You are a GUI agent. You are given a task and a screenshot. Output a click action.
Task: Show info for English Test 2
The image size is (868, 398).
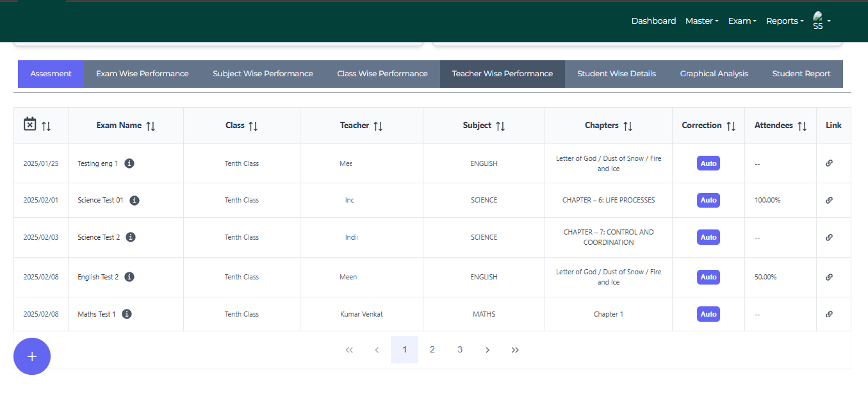[129, 277]
